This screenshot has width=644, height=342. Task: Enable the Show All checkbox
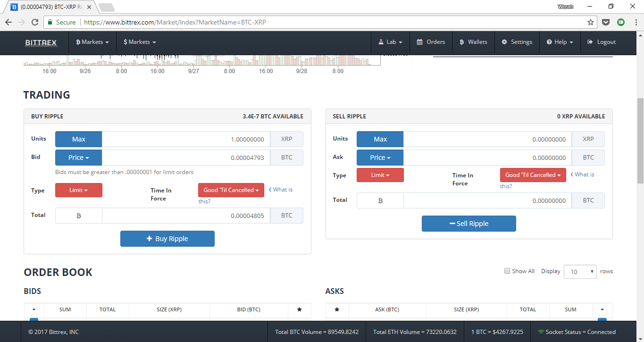click(x=507, y=271)
